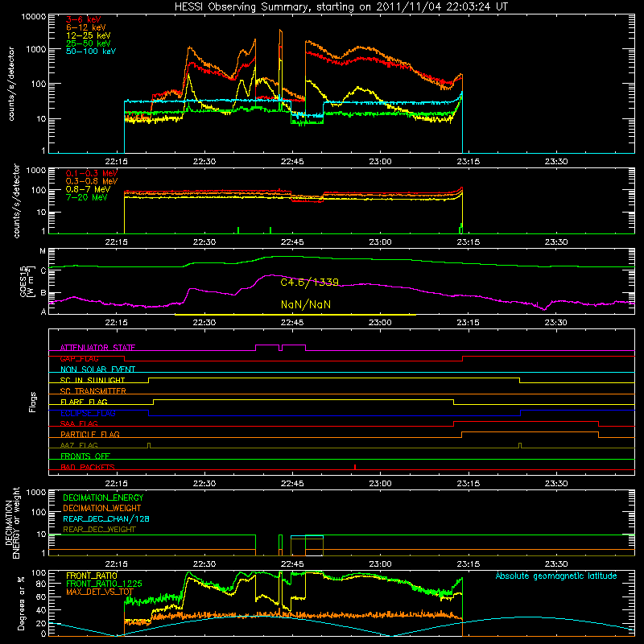Select the yellow FRONT_RATIO legend label
Viewport: 644px width, 644px height.
click(x=92, y=576)
